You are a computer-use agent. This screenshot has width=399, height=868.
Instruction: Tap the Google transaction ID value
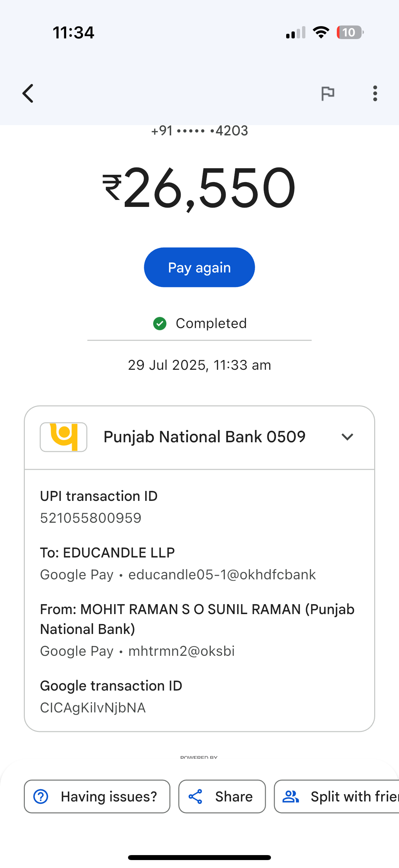pyautogui.click(x=93, y=708)
